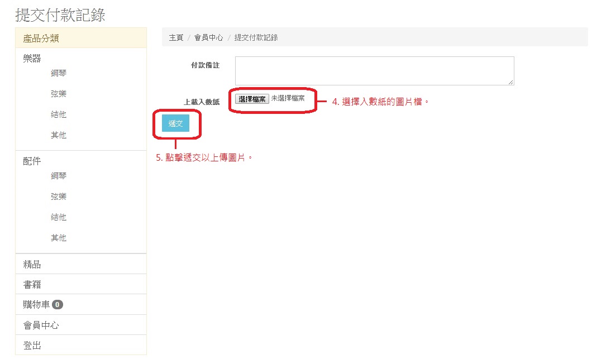Select 其他 under the 配件 category
This screenshot has width=611, height=364.
pyautogui.click(x=59, y=238)
